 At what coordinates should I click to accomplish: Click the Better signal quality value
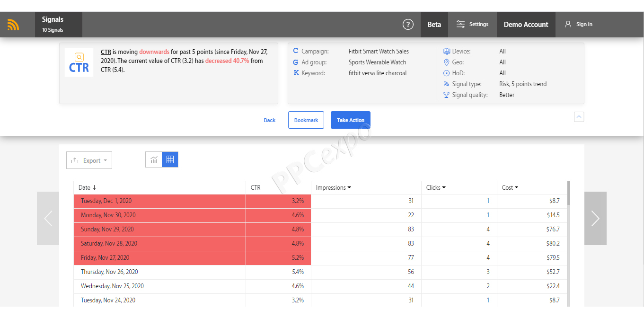coord(507,95)
